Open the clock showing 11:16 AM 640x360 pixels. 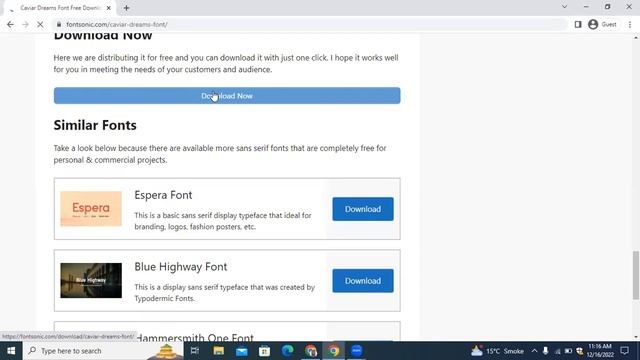pos(600,351)
